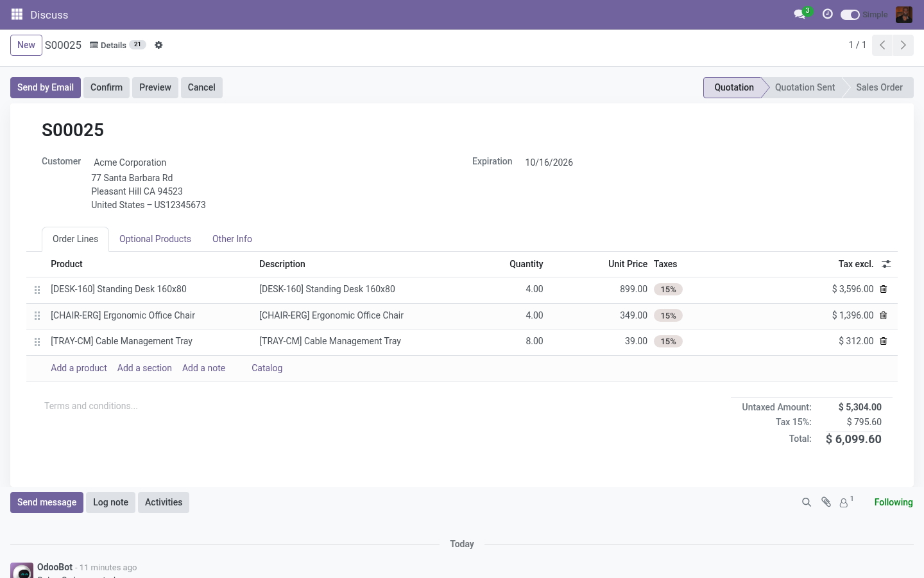Viewport: 924px width, 578px height.
Task: Create a New record
Action: pos(26,45)
